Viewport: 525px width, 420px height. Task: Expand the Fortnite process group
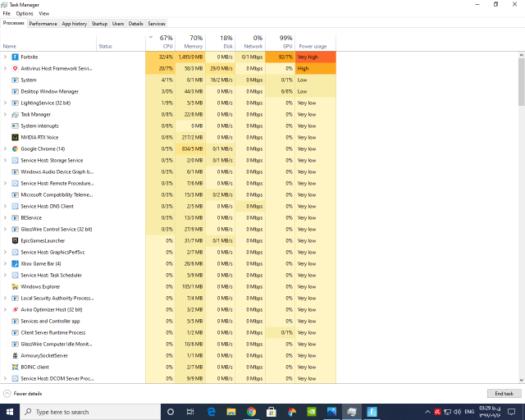pos(5,57)
